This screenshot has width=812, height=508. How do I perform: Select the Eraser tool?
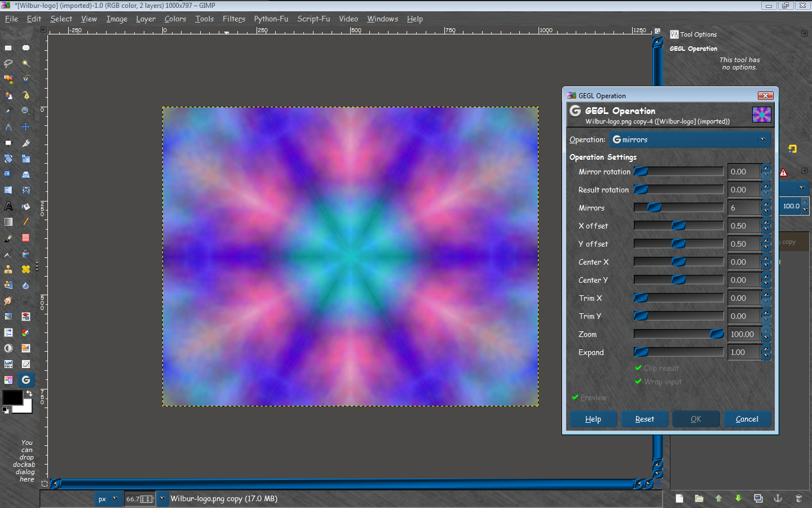26,238
